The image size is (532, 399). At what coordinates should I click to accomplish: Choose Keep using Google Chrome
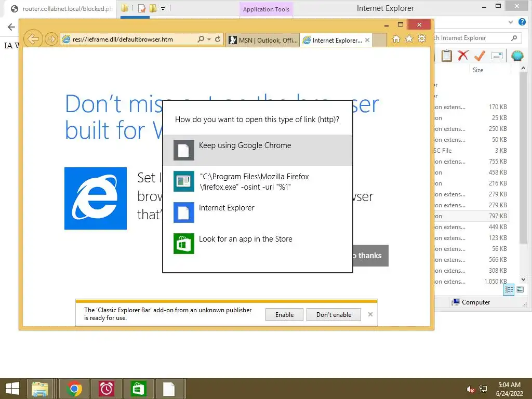258,150
